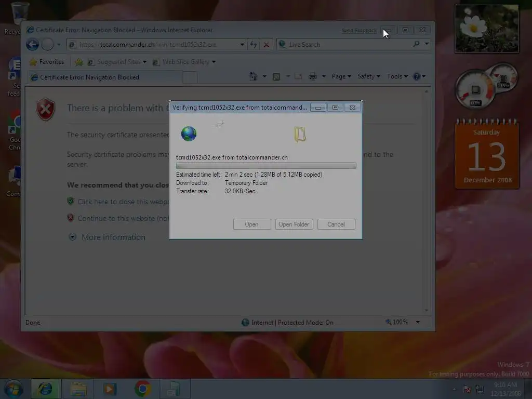Click the Print toolbar icon
This screenshot has width=532, height=399.
312,76
